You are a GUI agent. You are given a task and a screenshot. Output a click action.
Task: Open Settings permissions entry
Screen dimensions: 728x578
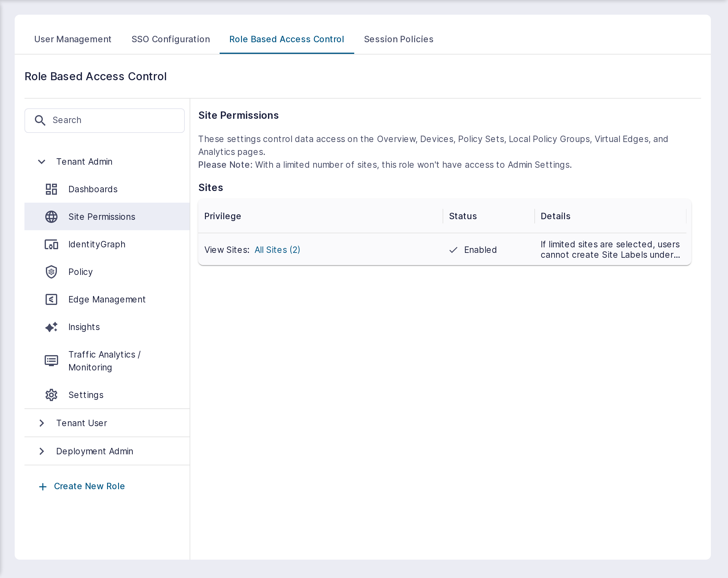point(107,395)
